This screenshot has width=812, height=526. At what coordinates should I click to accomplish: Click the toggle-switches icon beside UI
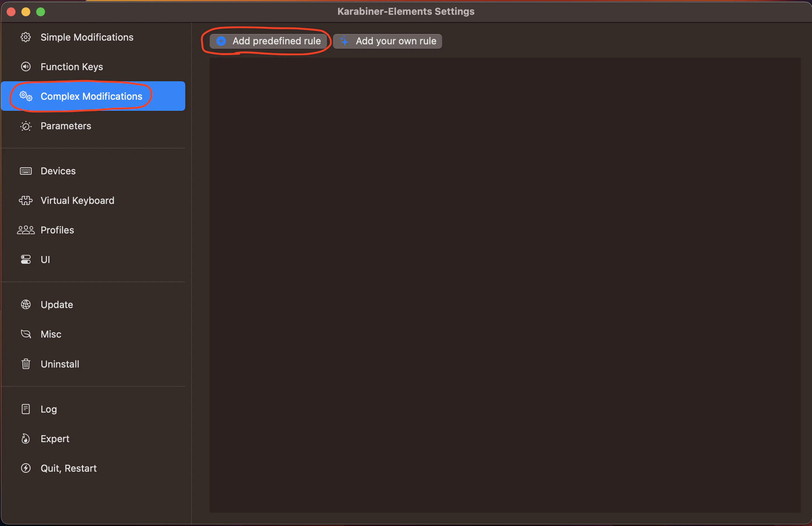tap(25, 260)
